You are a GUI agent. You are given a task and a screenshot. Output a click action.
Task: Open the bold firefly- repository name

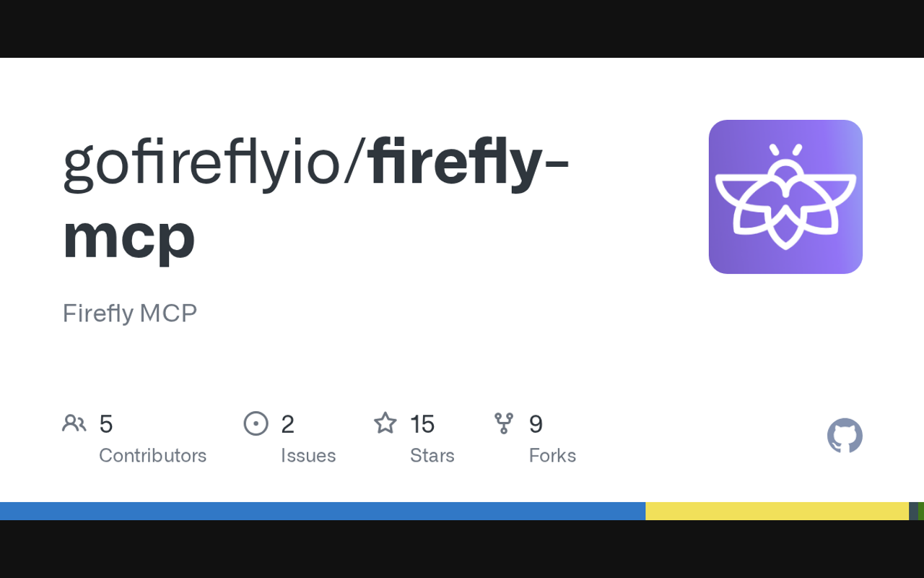469,162
